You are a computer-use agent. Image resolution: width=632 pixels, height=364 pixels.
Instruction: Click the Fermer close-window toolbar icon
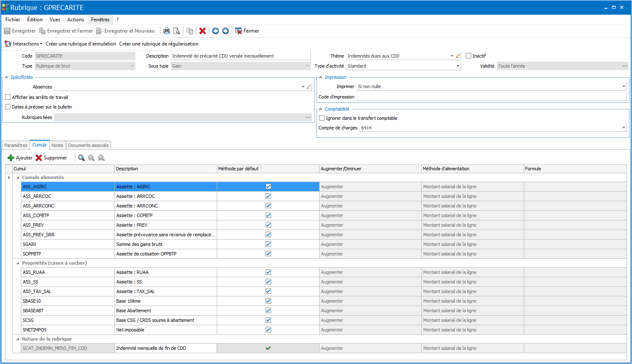[239, 31]
